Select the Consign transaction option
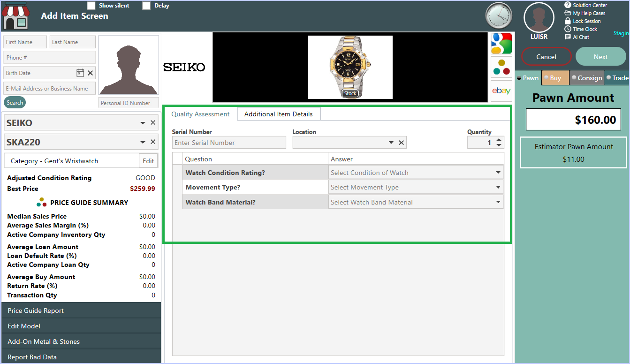 (586, 78)
